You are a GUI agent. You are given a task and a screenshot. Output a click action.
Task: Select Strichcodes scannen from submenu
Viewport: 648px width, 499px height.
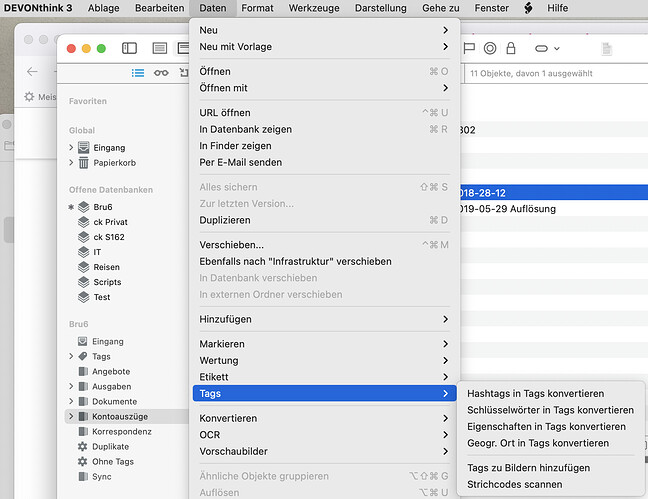point(514,484)
